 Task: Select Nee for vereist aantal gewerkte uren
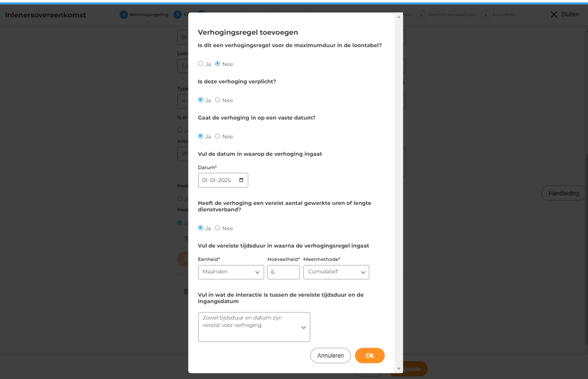pos(217,228)
